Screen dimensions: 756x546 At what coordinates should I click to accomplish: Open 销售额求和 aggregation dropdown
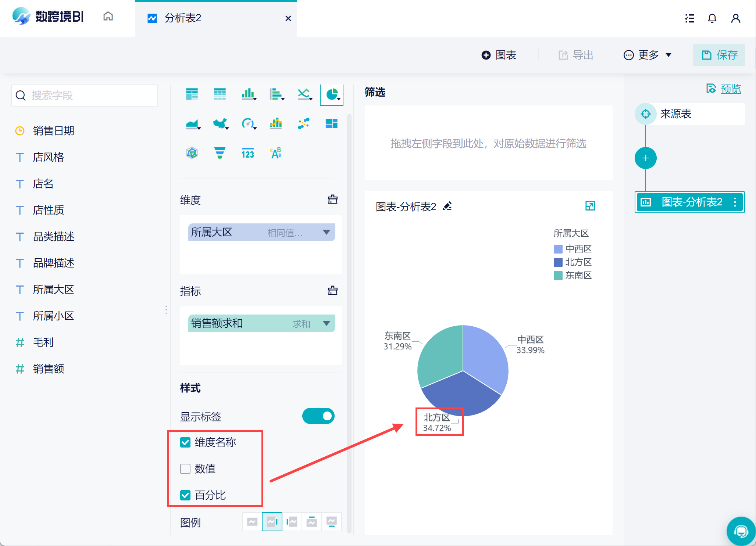[x=326, y=323]
